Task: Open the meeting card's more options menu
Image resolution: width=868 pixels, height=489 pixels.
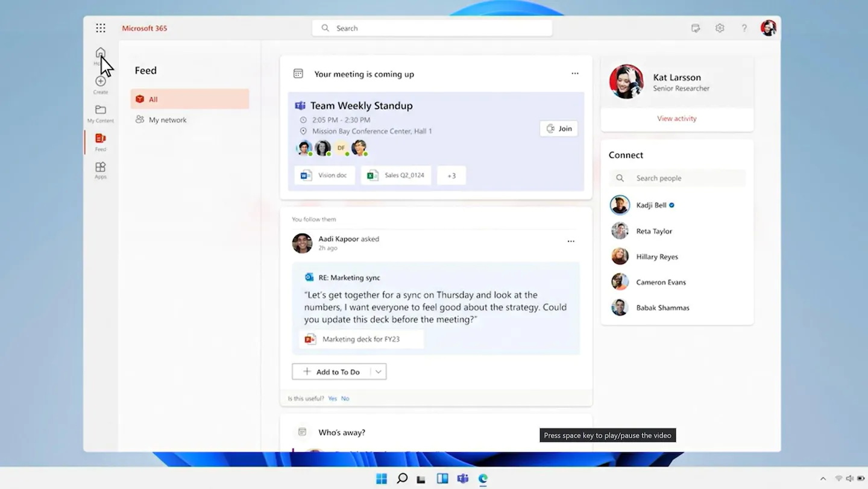Action: [x=574, y=73]
